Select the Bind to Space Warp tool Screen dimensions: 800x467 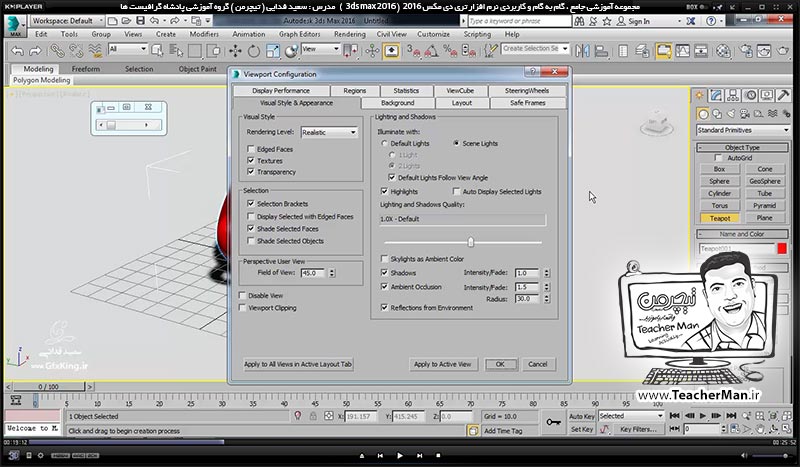pyautogui.click(x=95, y=51)
